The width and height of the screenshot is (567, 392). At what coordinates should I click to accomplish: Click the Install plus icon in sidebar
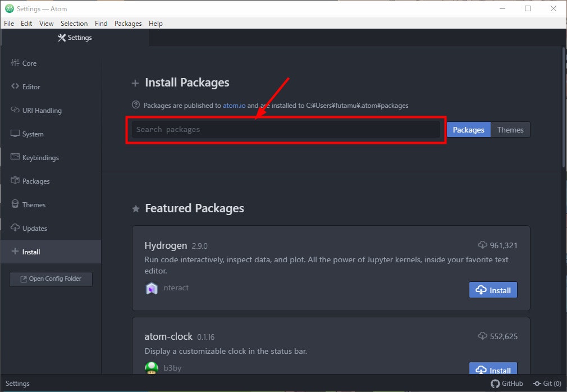click(x=15, y=251)
